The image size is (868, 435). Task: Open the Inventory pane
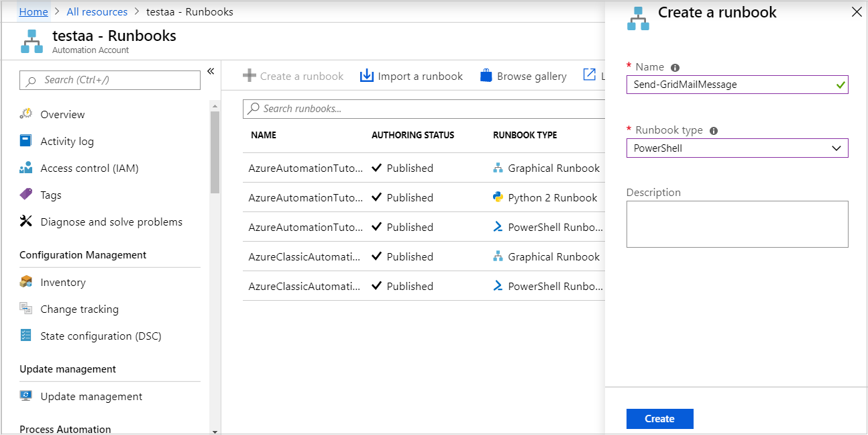(62, 282)
